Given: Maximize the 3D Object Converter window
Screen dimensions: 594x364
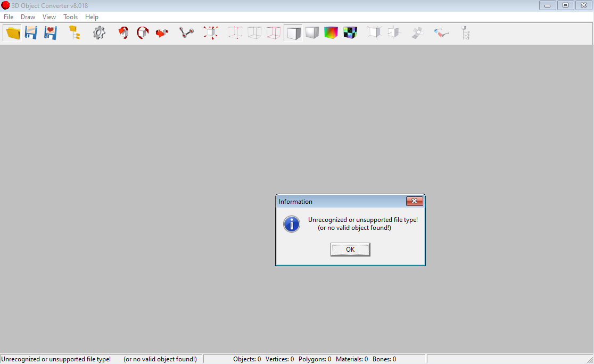Looking at the screenshot, I should click(x=566, y=5).
